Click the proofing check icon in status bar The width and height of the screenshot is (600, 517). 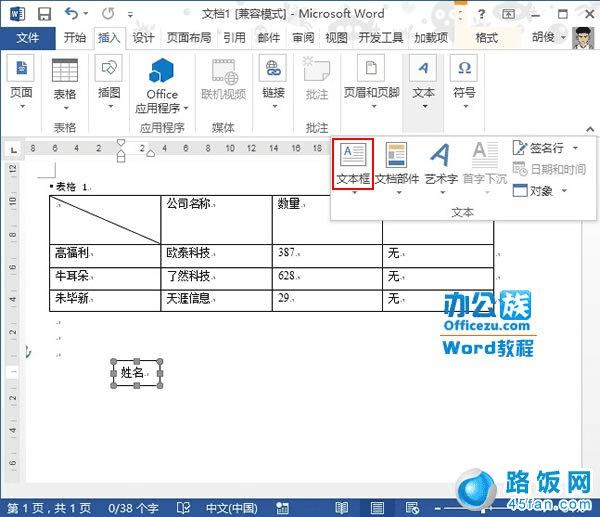[184, 508]
